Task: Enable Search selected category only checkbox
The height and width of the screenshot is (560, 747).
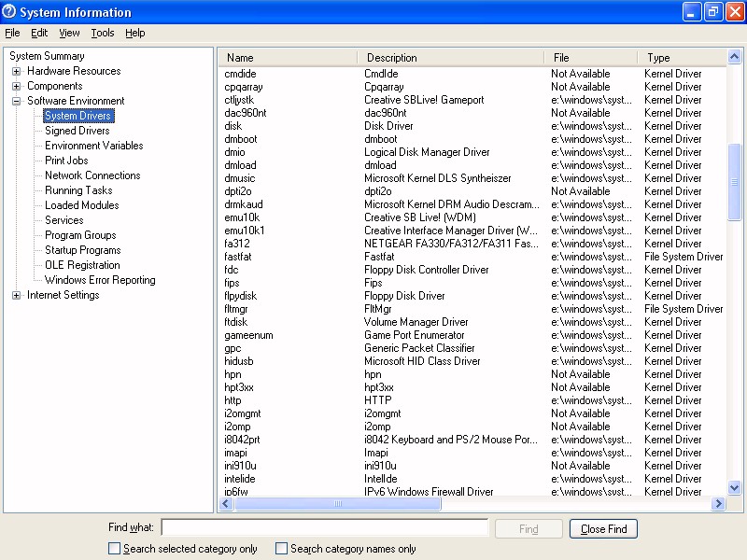Action: tap(114, 549)
